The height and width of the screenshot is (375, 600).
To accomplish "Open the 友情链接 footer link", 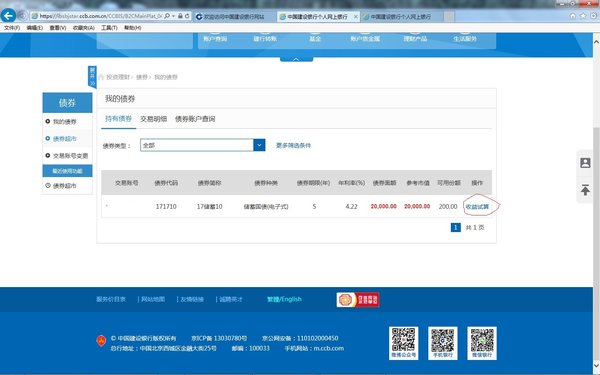I will 192,299.
